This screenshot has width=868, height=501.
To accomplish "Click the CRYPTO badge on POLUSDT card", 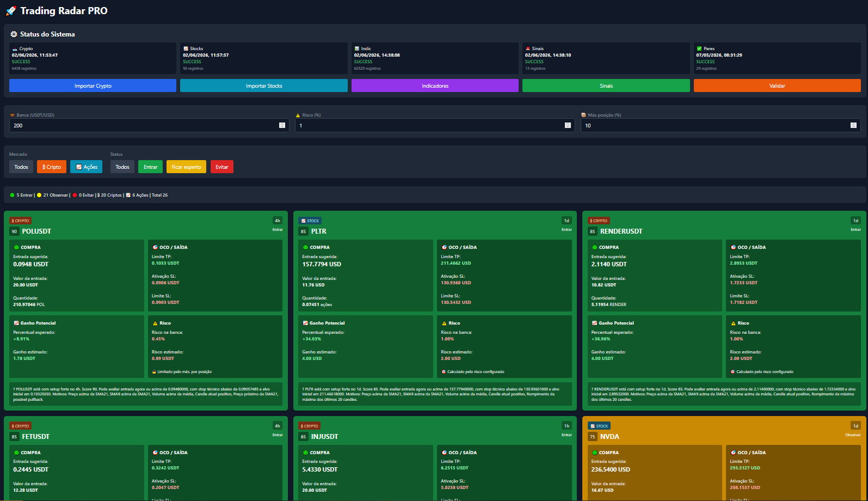I will (x=20, y=221).
